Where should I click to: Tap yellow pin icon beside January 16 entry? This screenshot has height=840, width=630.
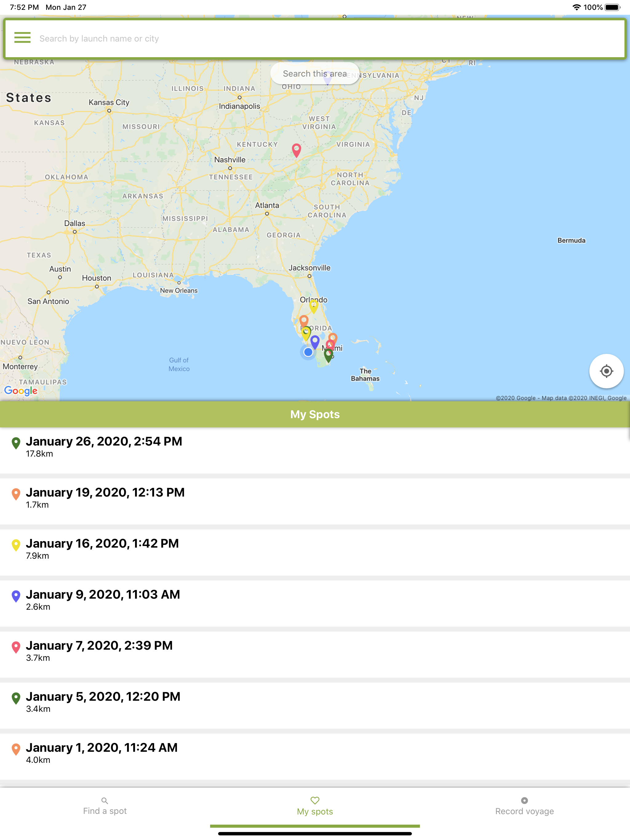coord(16,545)
